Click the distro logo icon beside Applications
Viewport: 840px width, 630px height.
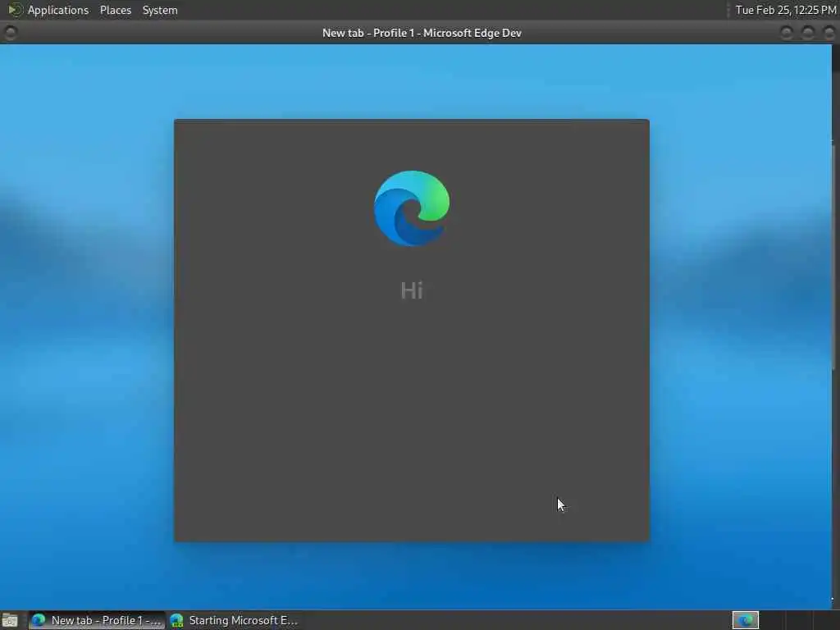(x=15, y=10)
